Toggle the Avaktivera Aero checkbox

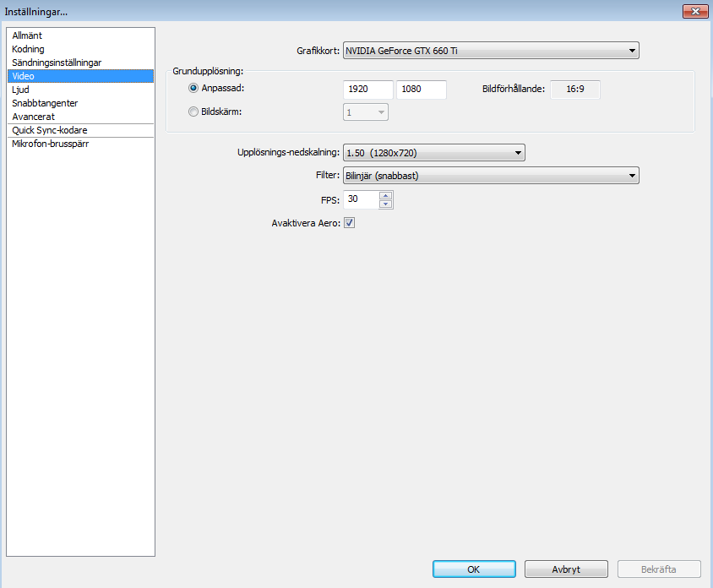pyautogui.click(x=349, y=223)
